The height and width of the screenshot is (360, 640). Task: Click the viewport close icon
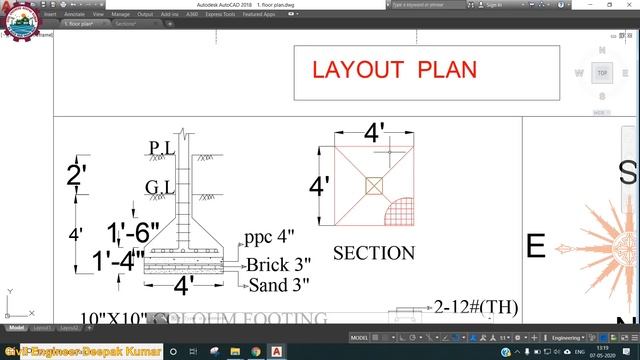coord(630,36)
